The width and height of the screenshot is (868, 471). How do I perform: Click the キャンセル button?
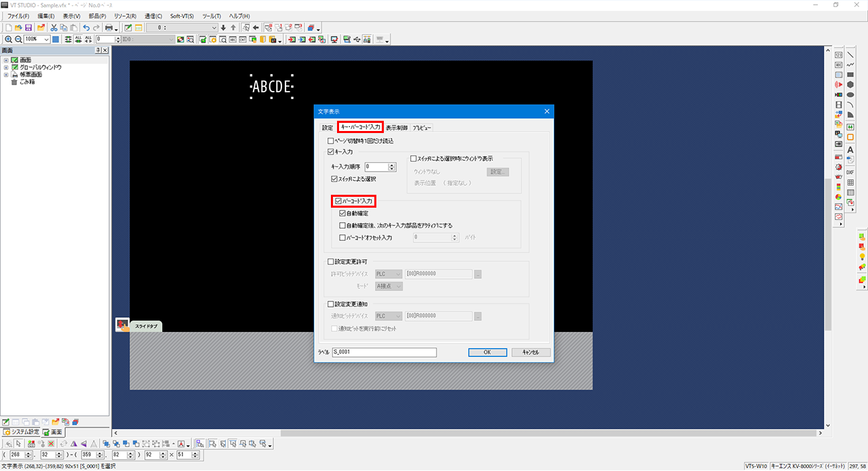pos(526,352)
